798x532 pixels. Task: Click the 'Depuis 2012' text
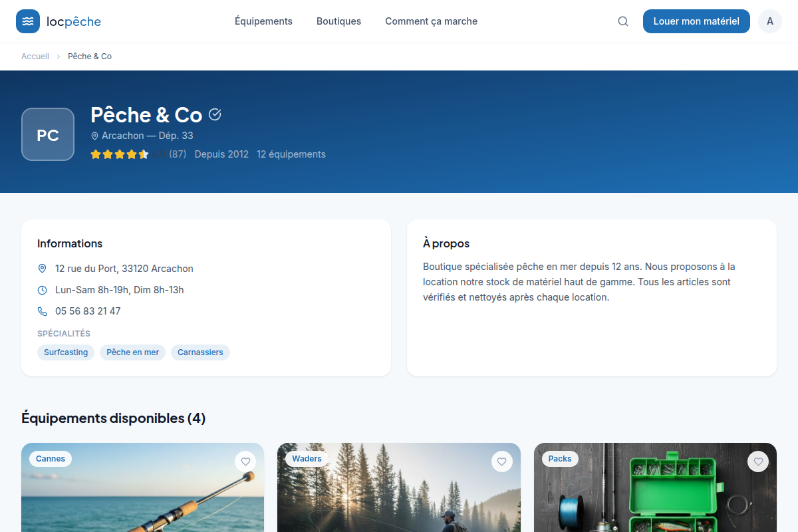221,154
